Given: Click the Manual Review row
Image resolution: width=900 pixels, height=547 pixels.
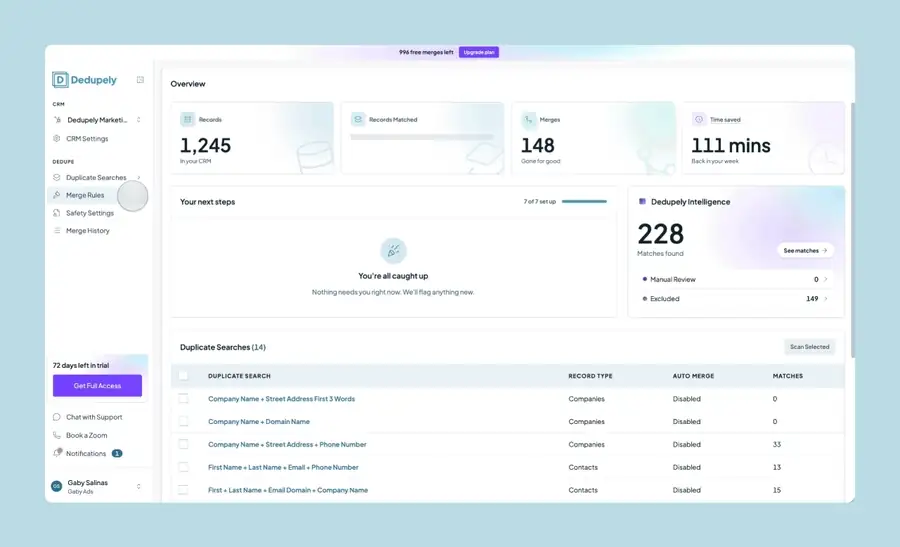Looking at the screenshot, I should tap(736, 280).
